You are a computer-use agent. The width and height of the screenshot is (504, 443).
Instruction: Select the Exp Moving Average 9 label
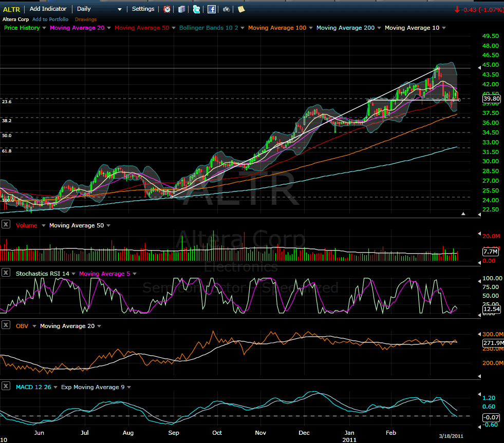pyautogui.click(x=93, y=387)
